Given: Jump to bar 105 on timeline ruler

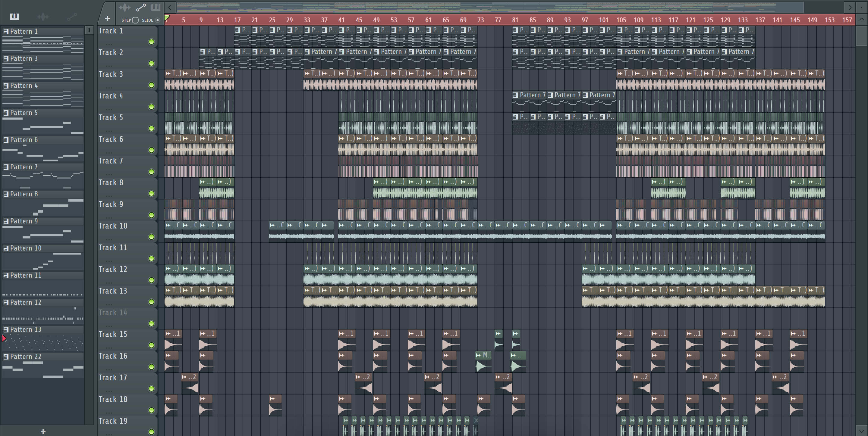Looking at the screenshot, I should tap(621, 20).
